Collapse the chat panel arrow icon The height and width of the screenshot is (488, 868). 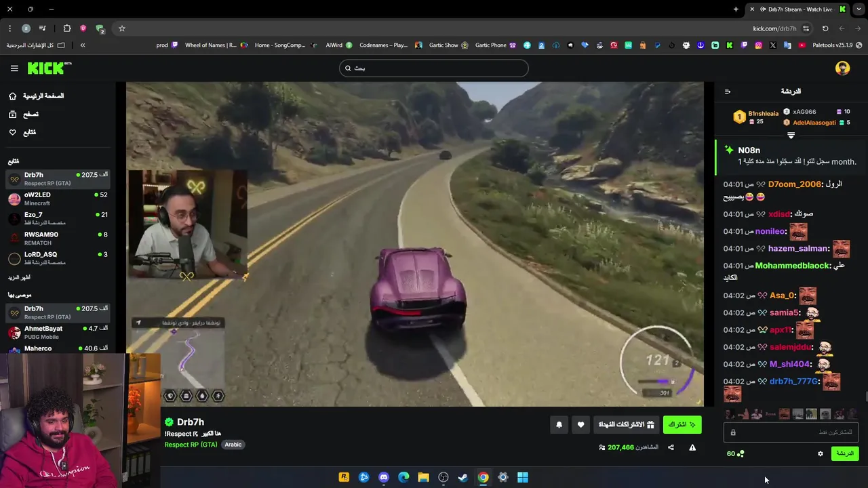coord(728,91)
